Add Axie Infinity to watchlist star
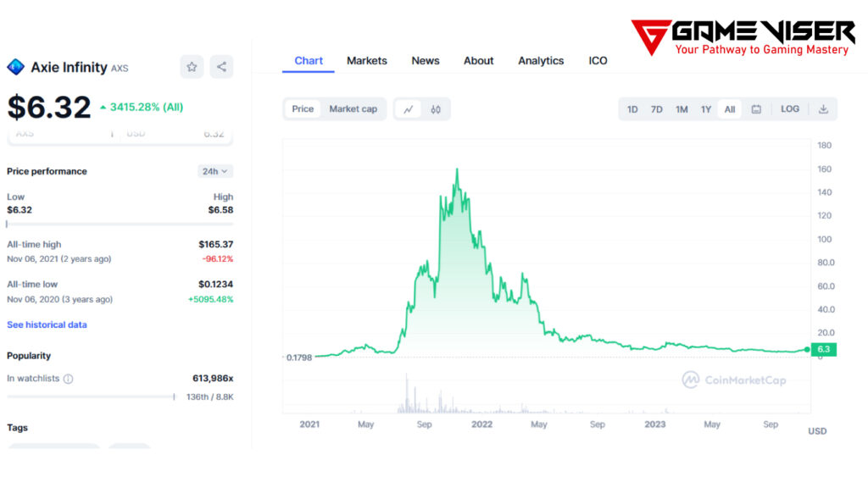The height and width of the screenshot is (488, 868). click(x=192, y=67)
